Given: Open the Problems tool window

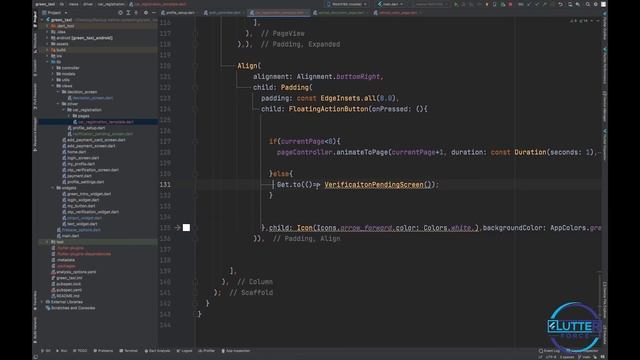Looking at the screenshot, I should coord(103,351).
